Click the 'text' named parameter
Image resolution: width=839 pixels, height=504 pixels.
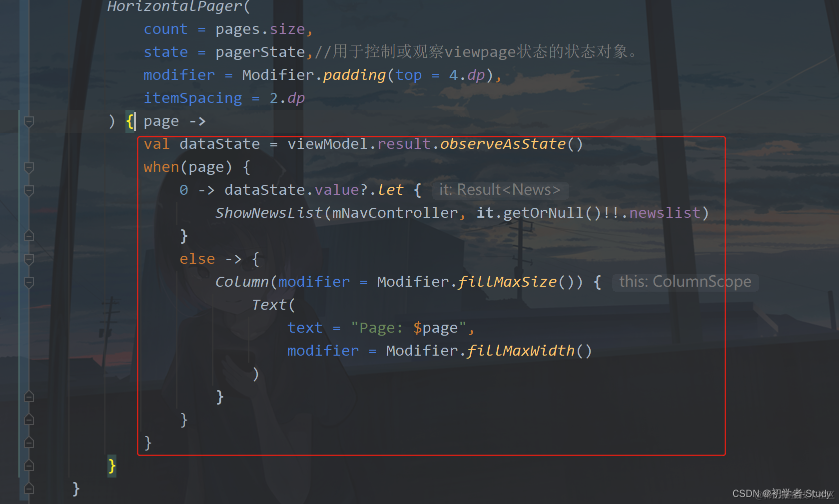305,328
